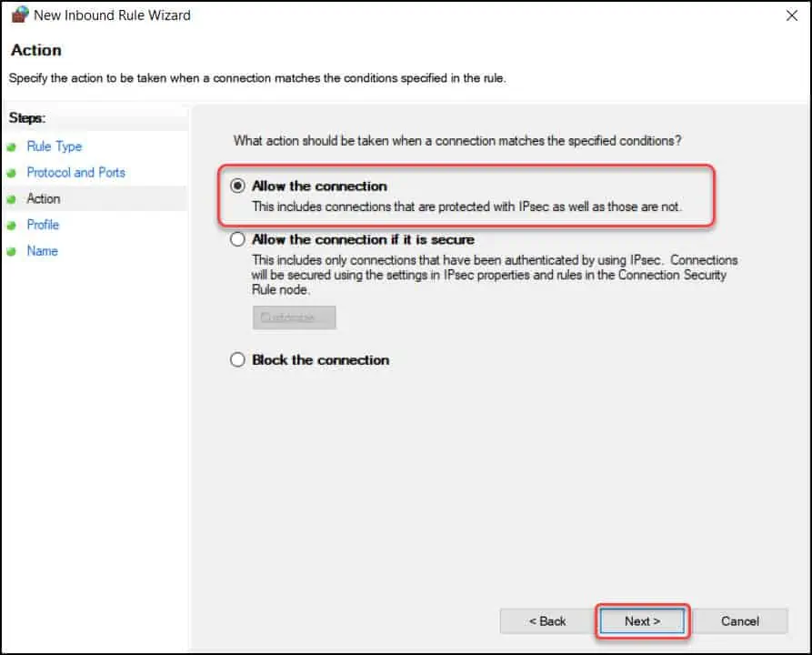Go back with the Back button

pos(547,620)
